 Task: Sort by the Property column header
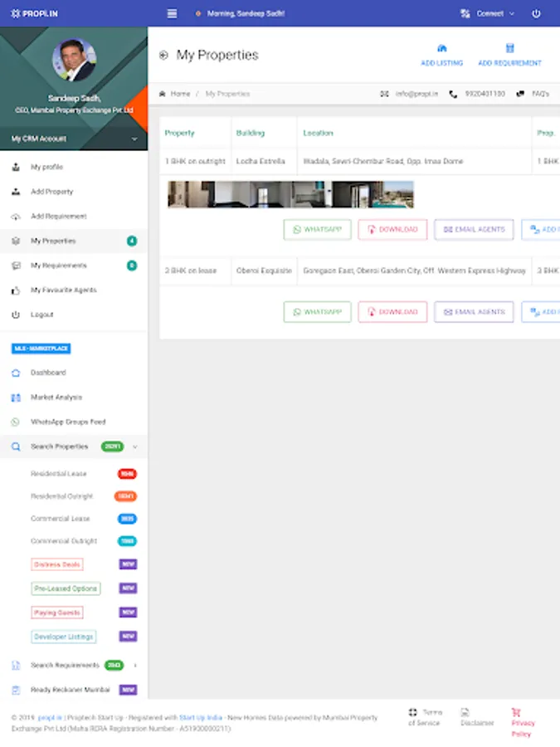179,133
